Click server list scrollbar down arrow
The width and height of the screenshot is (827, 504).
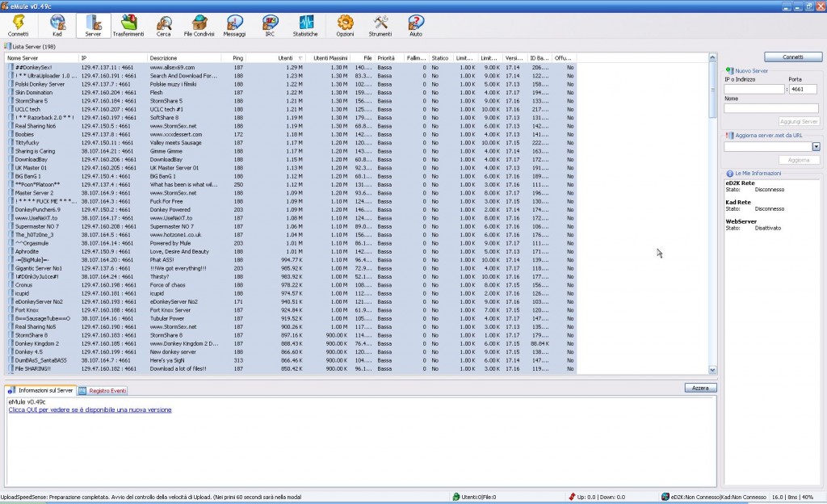pyautogui.click(x=712, y=370)
